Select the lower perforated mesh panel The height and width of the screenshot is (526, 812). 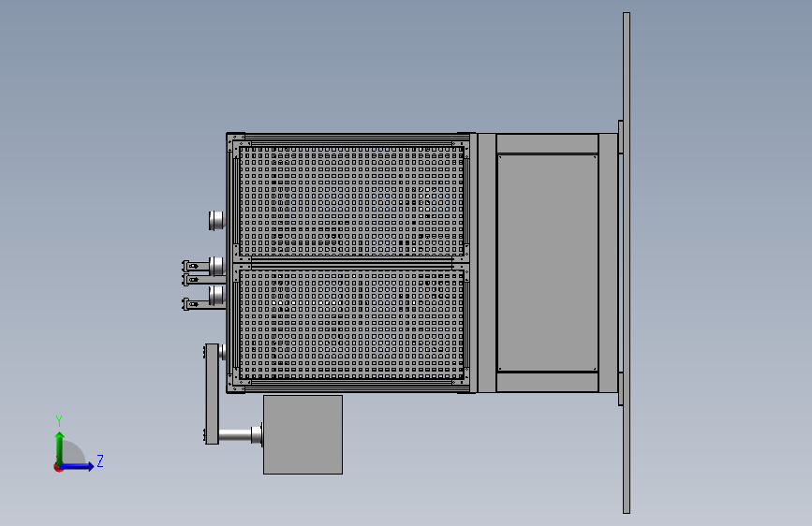click(351, 324)
